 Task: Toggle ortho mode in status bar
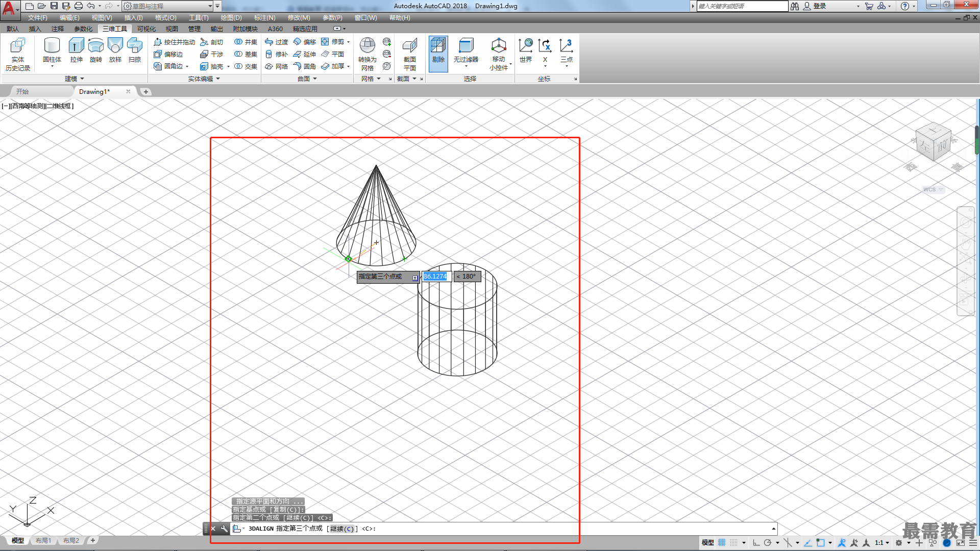click(x=756, y=542)
